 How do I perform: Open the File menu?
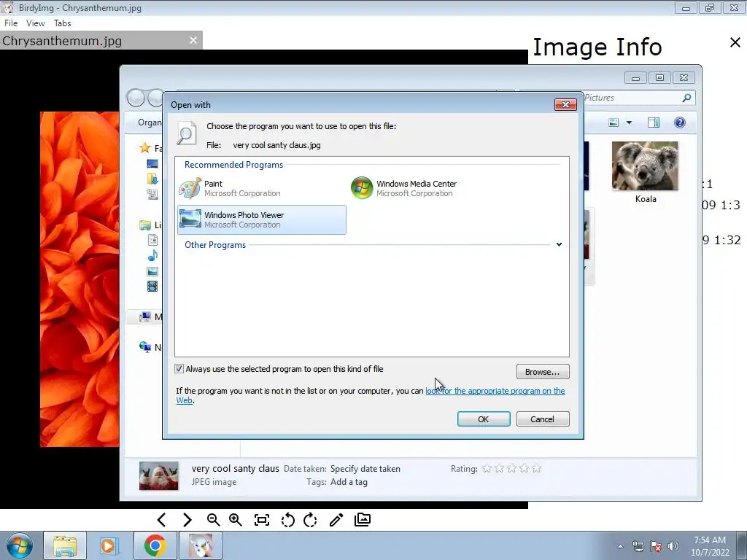tap(10, 23)
